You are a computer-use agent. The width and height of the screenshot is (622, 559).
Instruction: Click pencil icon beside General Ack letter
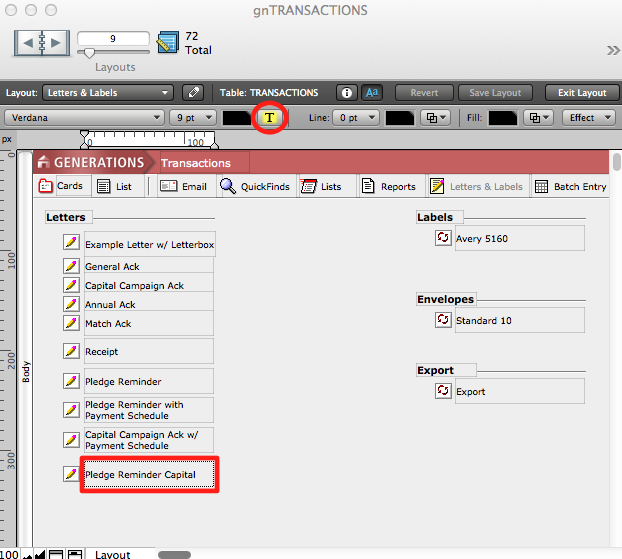pos(71,266)
